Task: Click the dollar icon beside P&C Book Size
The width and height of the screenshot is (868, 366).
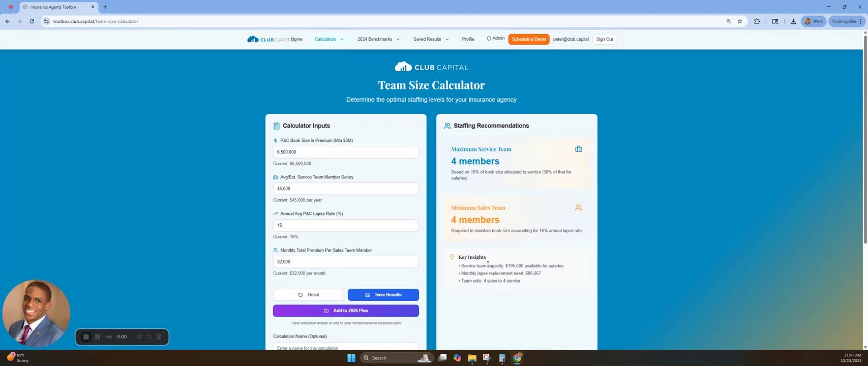Action: pyautogui.click(x=275, y=141)
